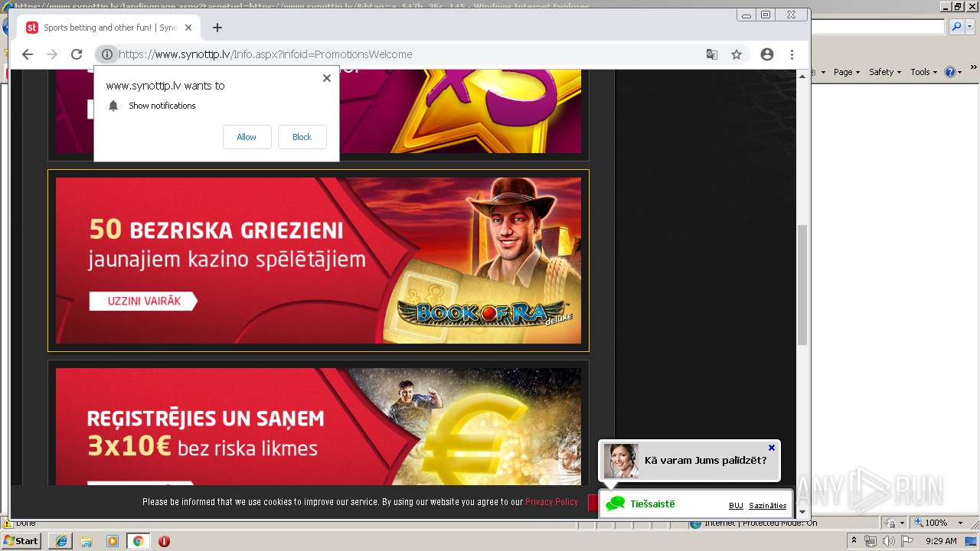Open the 3x10€ bez riska likmes banner
Screen dimensions: 980x551
(x=318, y=426)
